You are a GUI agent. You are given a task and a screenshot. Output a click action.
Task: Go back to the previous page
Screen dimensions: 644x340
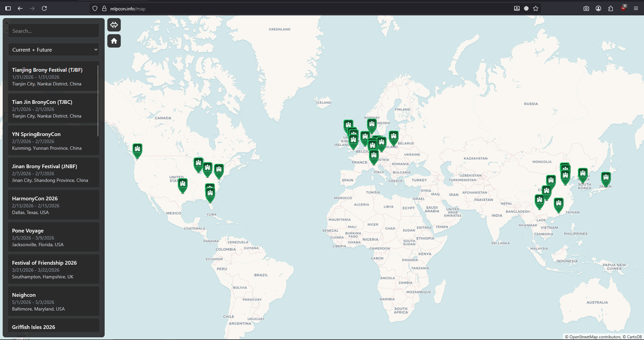[x=20, y=8]
